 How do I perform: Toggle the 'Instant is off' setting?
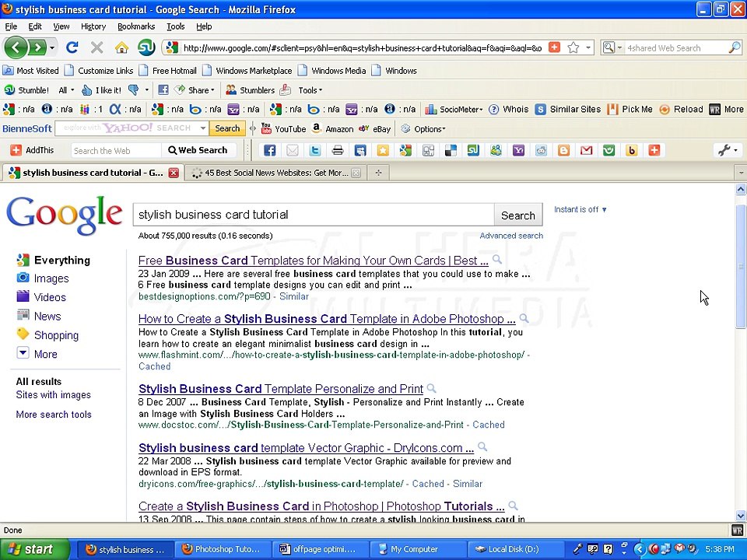(580, 209)
